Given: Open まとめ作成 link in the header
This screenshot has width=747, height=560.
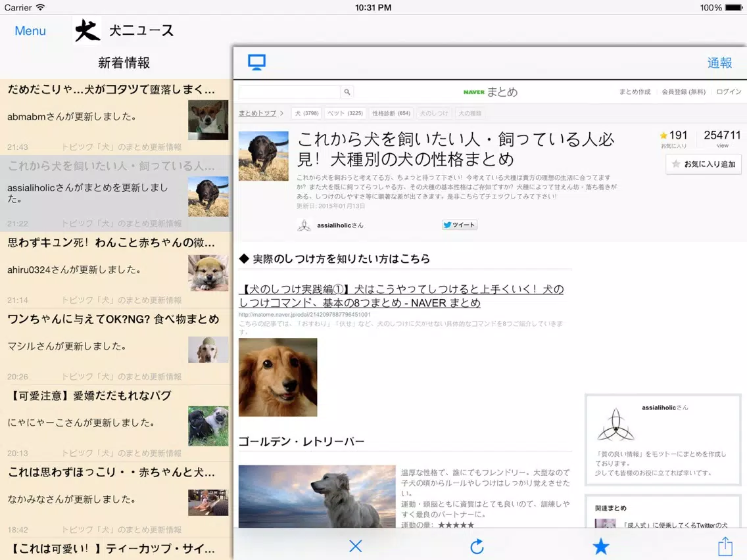Looking at the screenshot, I should pos(635,92).
